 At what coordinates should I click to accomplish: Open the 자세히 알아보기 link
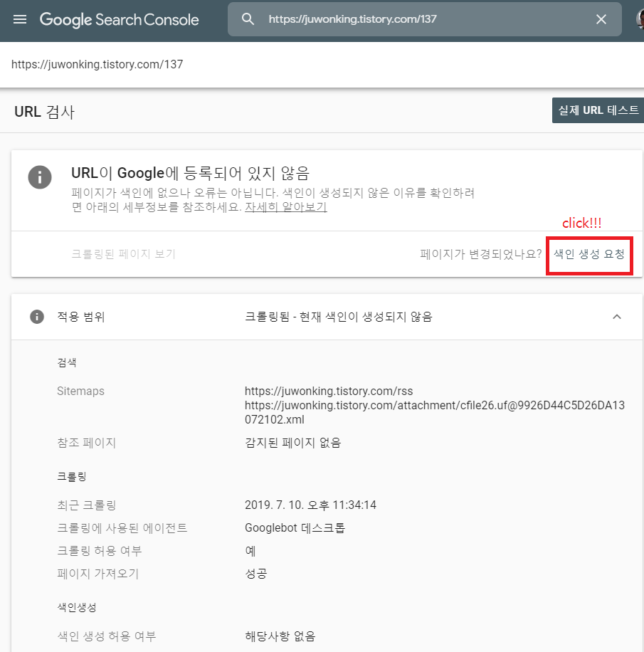[285, 206]
